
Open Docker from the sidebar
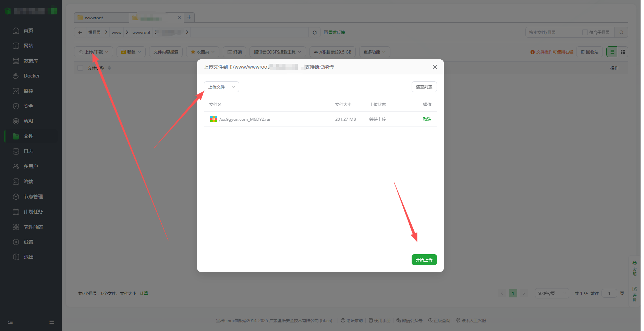32,76
